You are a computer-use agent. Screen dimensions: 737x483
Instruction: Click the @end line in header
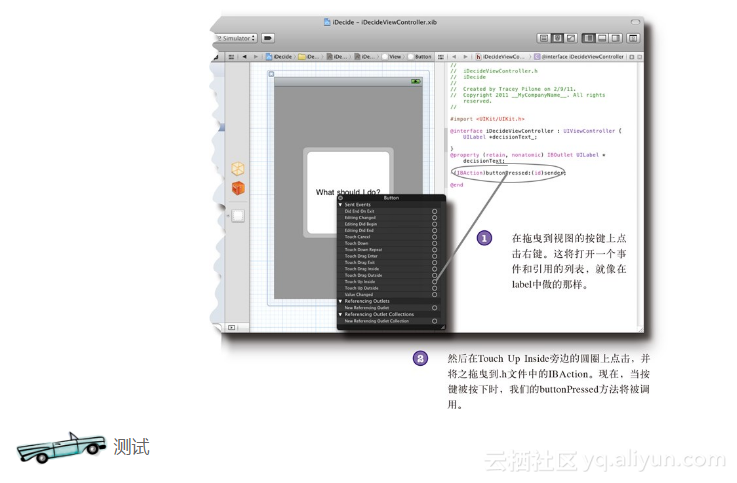[x=456, y=185]
